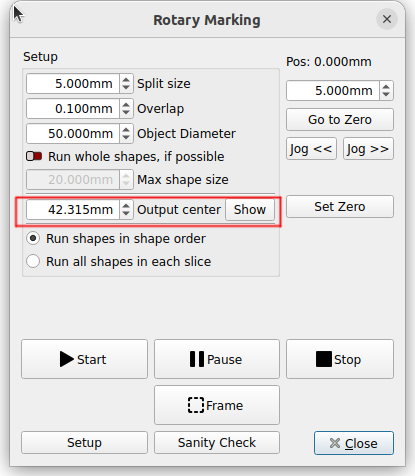This screenshot has width=415, height=476.
Task: Increase Object Diameter with spinner arrow
Action: click(126, 130)
